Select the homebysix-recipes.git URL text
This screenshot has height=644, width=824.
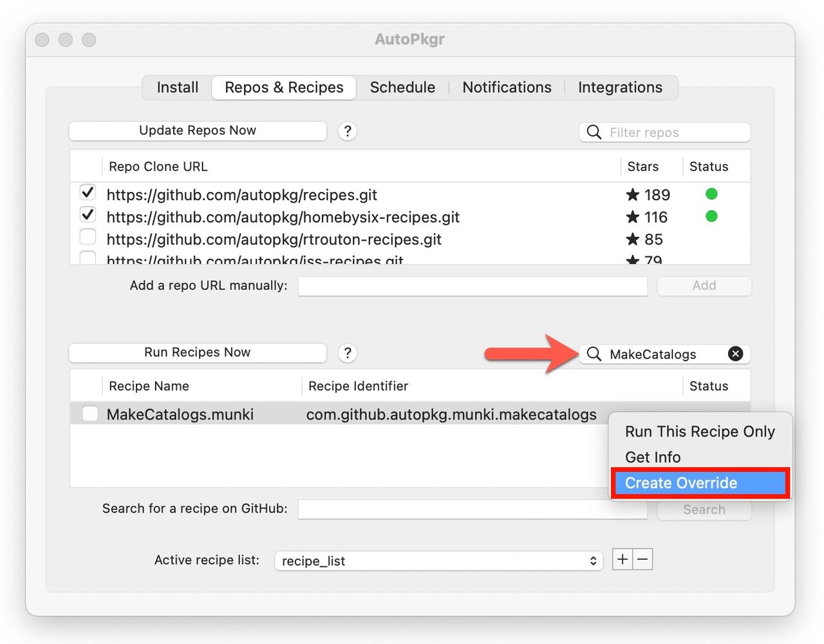click(283, 217)
